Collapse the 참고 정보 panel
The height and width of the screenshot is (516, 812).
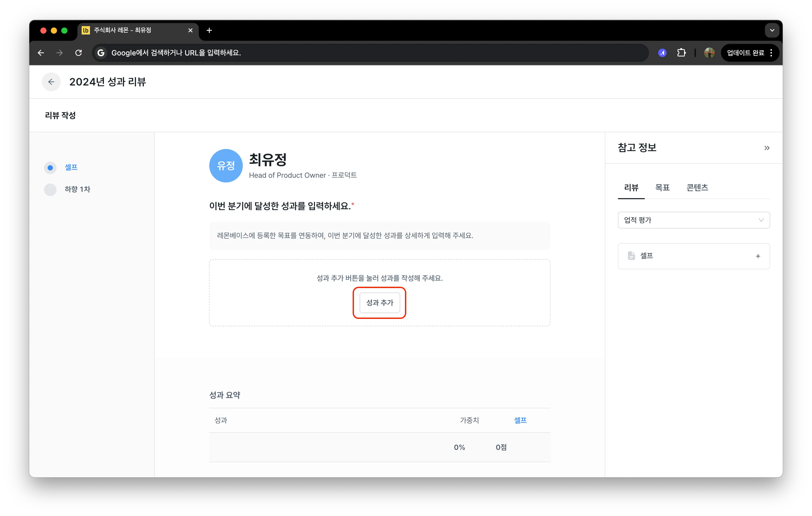pyautogui.click(x=766, y=148)
